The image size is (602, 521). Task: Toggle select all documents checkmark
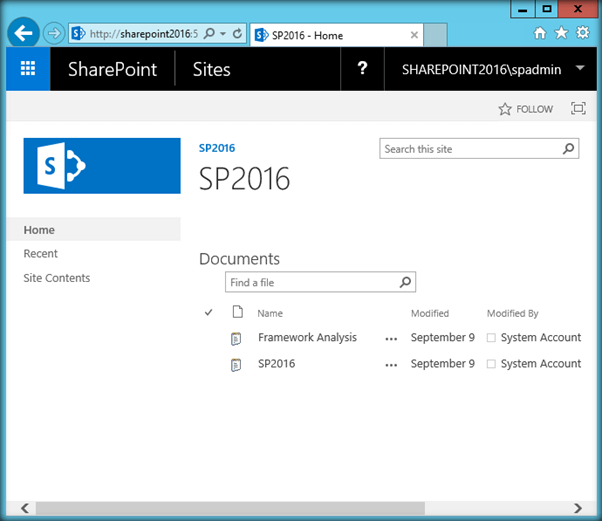click(x=208, y=313)
